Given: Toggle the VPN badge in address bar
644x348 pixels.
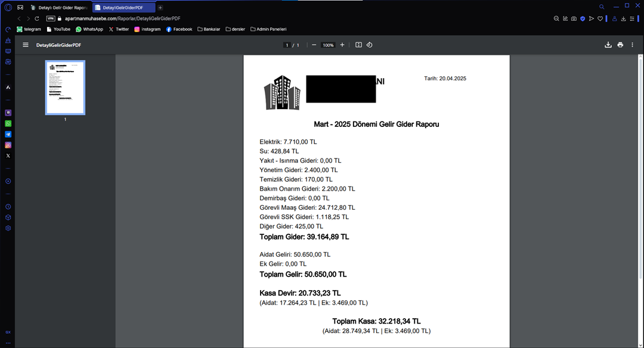Looking at the screenshot, I should (x=51, y=18).
